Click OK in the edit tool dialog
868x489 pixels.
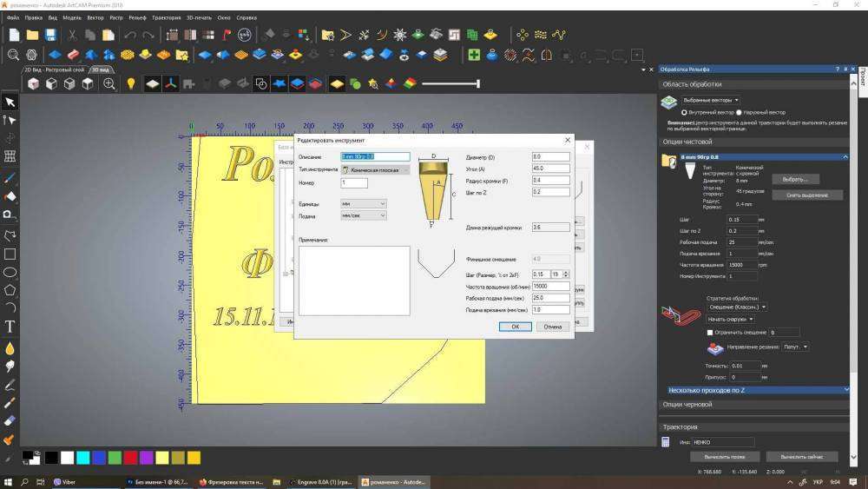tap(515, 327)
